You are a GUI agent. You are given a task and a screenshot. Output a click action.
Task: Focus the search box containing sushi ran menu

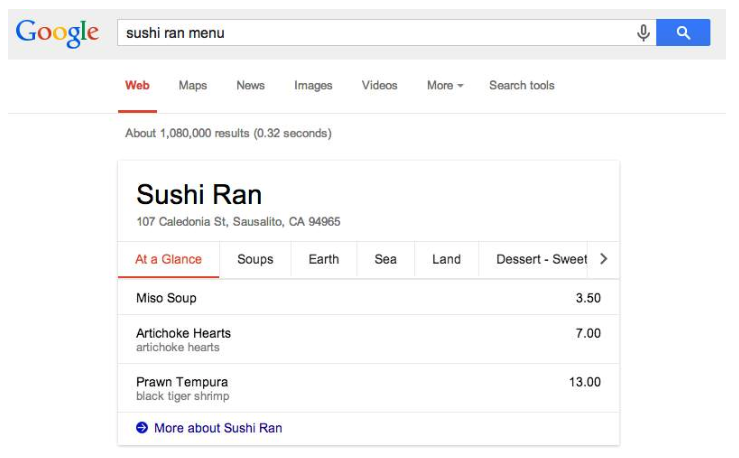tap(386, 33)
